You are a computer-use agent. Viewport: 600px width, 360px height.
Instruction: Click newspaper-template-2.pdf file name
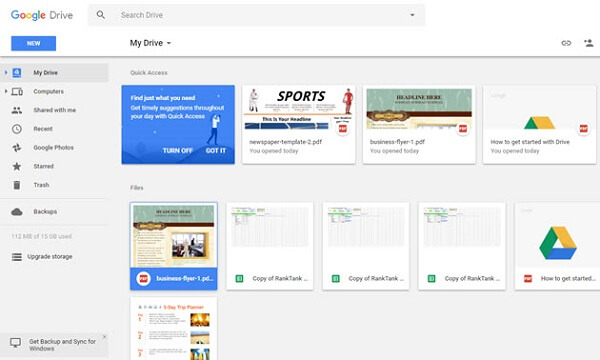pyautogui.click(x=285, y=142)
